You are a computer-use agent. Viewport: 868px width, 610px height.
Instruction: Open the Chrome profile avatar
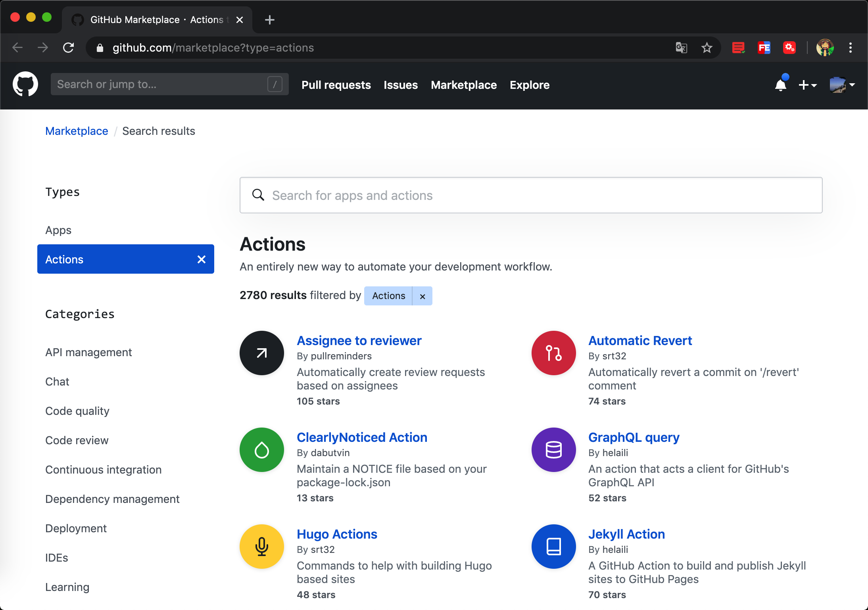pos(825,48)
